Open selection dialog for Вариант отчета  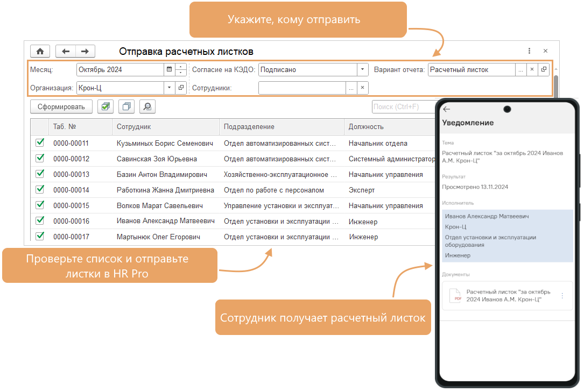[x=520, y=69]
